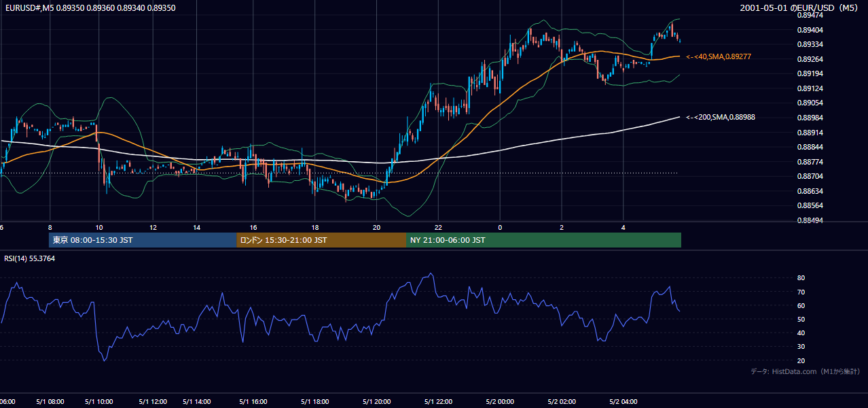Click the 5/1 16:00 time axis label
The height and width of the screenshot is (408, 868).
[253, 402]
